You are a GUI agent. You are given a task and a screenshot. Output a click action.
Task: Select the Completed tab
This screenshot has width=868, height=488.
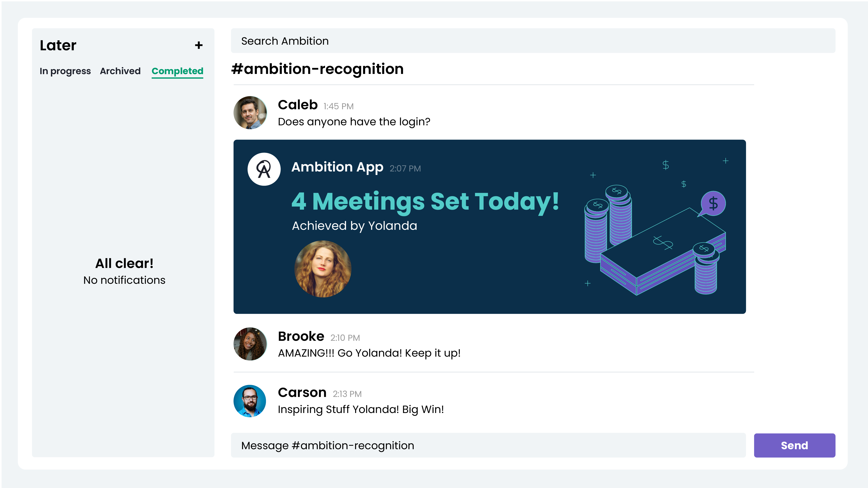click(177, 71)
